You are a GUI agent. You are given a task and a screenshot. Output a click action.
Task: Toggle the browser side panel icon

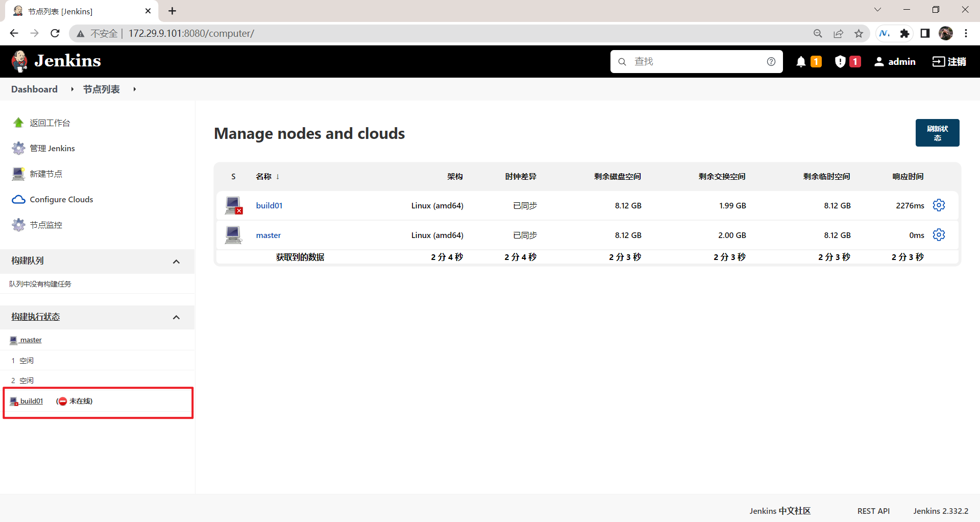[925, 33]
